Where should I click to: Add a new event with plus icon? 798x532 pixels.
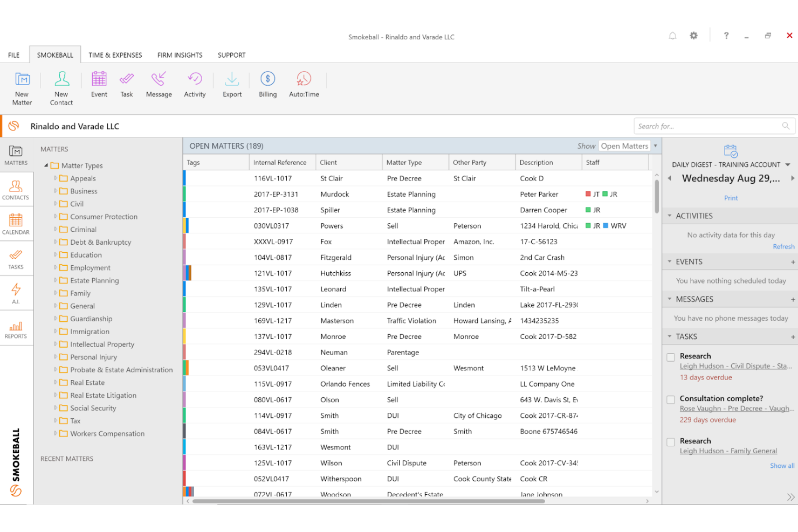pyautogui.click(x=793, y=262)
